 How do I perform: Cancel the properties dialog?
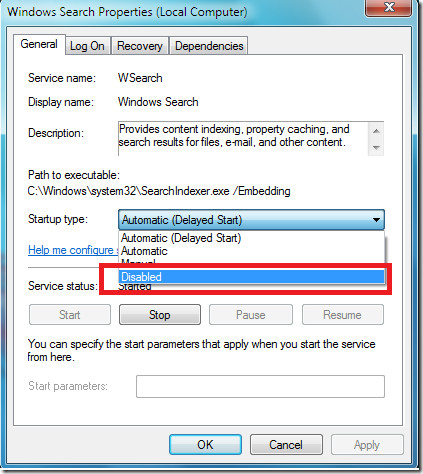click(x=286, y=445)
